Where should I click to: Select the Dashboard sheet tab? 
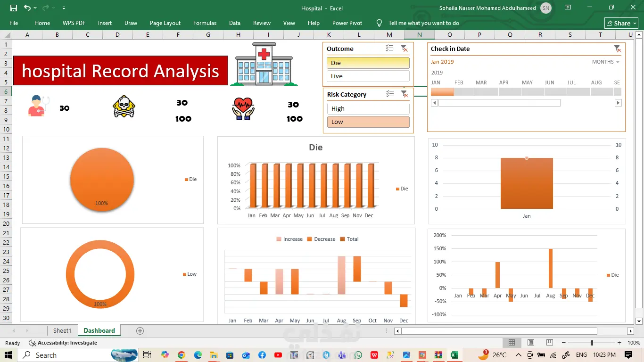99,331
